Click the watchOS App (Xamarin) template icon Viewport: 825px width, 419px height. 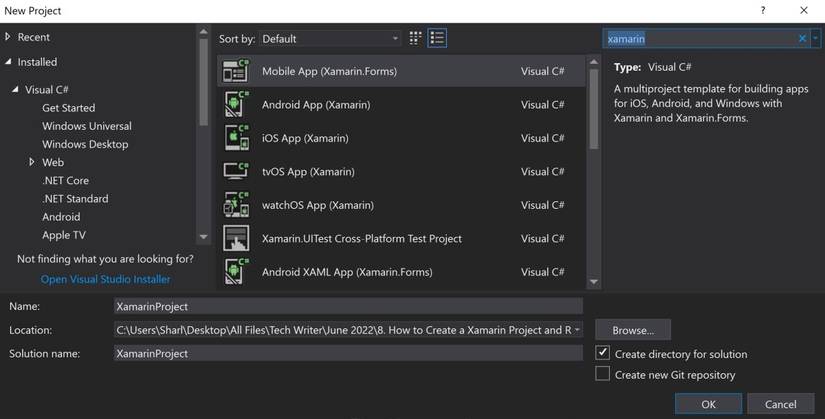click(236, 205)
